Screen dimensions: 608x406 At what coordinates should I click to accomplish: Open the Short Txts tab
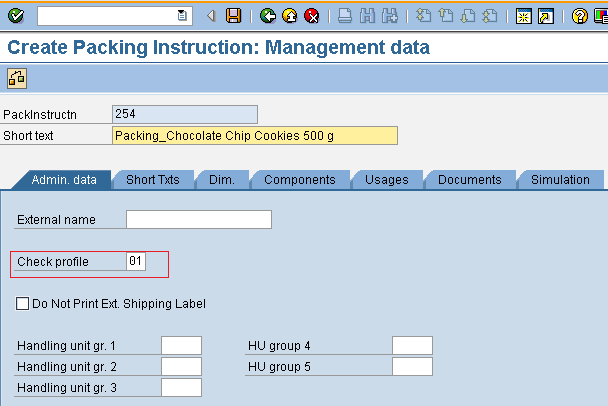[152, 180]
